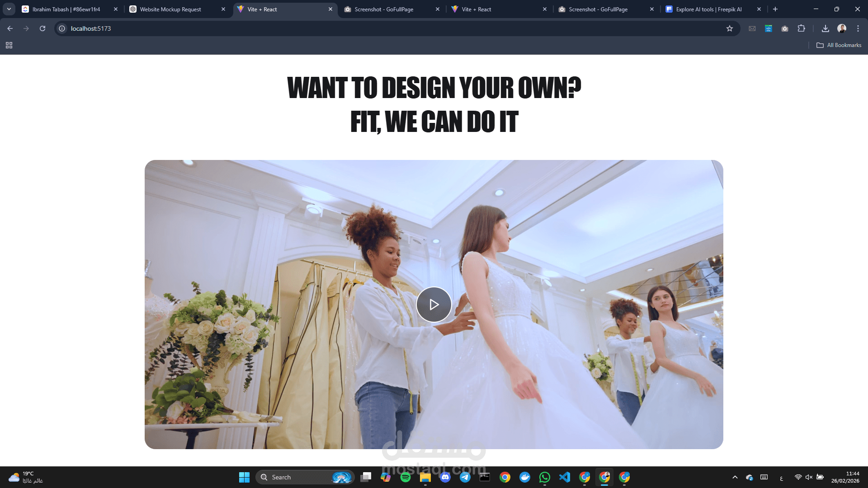Open the Chrome three-dot menu
This screenshot has width=868, height=488.
(858, 28)
